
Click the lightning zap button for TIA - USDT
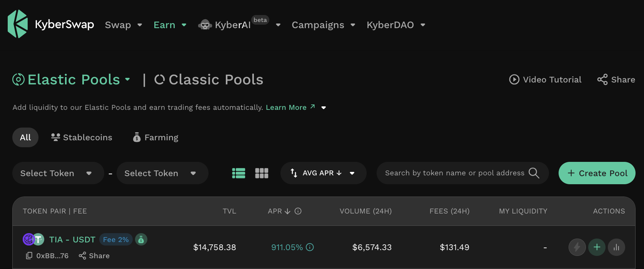[x=577, y=247]
